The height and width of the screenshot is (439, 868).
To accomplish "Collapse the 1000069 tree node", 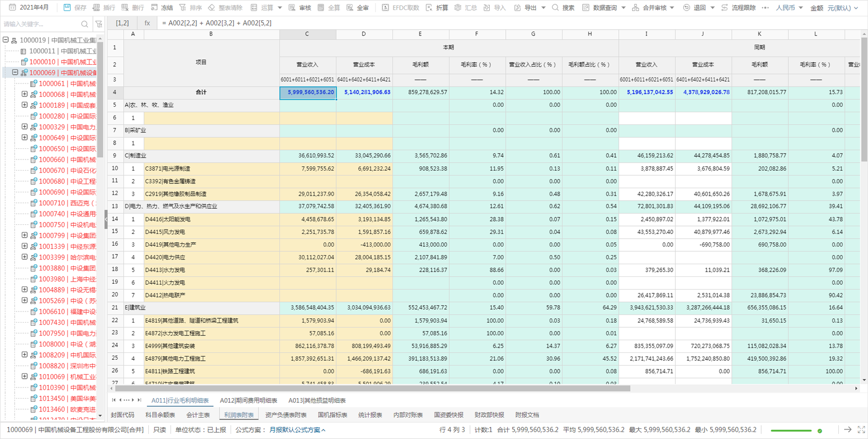I will pyautogui.click(x=15, y=72).
